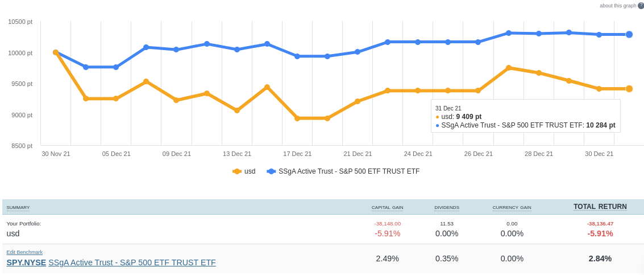Click the last blue data point on 31 Dec
Screen dimensions: 644x275
pos(629,35)
